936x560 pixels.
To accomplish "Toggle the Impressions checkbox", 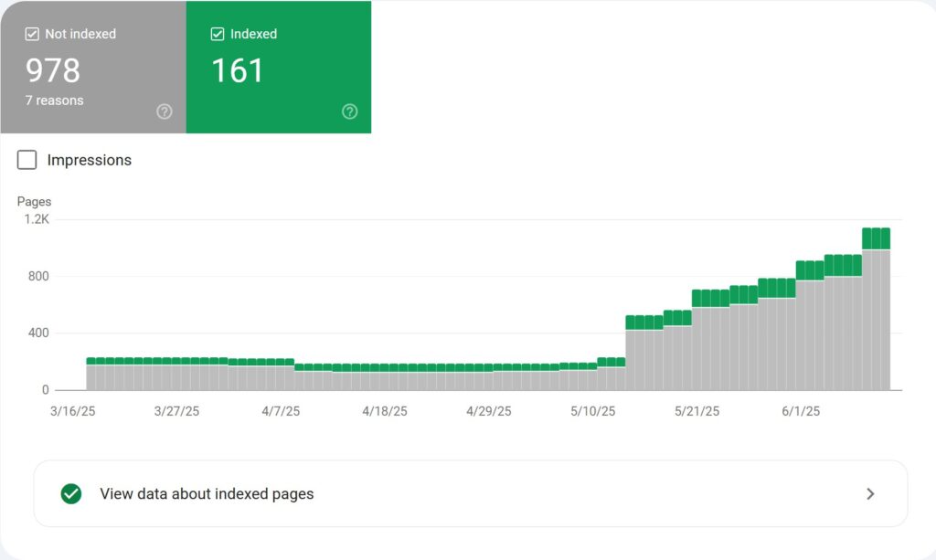I will pyautogui.click(x=26, y=159).
